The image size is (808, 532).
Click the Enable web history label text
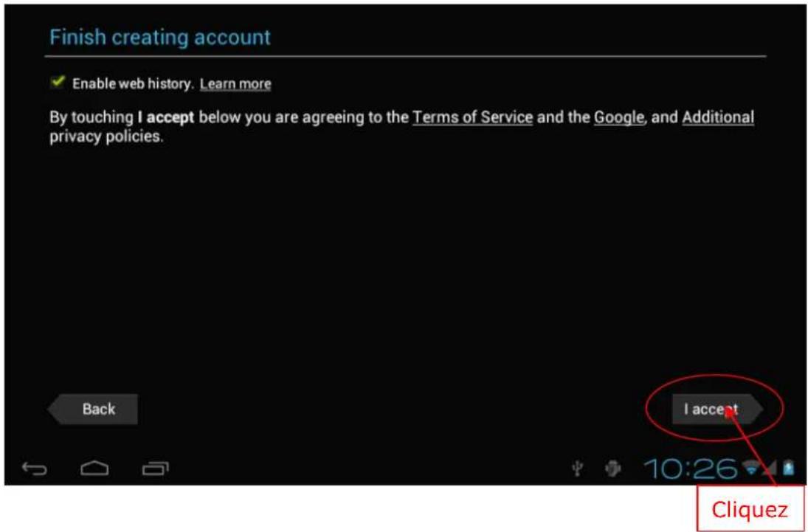click(132, 84)
